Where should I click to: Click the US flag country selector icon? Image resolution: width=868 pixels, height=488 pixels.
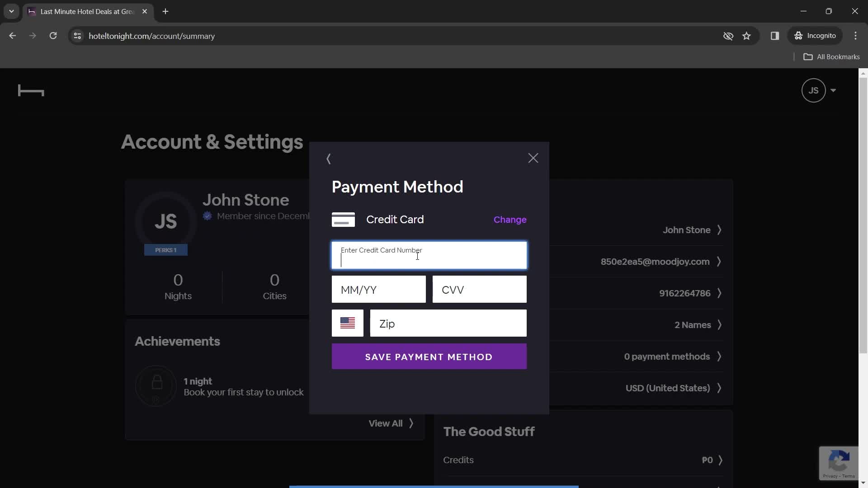coord(348,323)
